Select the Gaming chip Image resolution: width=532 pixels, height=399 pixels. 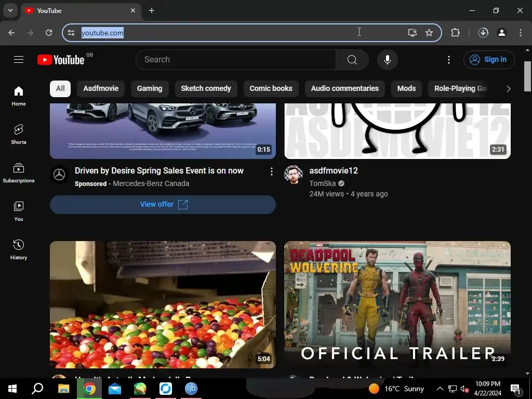coord(150,88)
